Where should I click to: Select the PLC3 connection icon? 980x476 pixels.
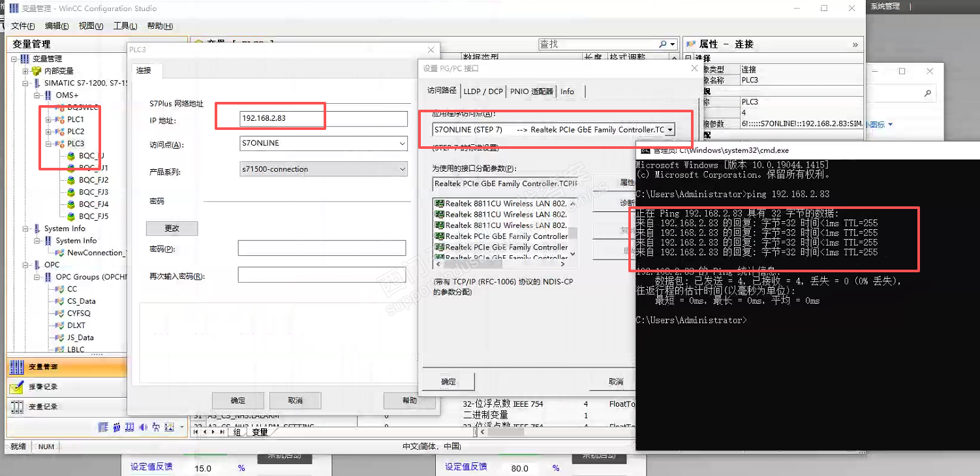pyautogui.click(x=59, y=144)
